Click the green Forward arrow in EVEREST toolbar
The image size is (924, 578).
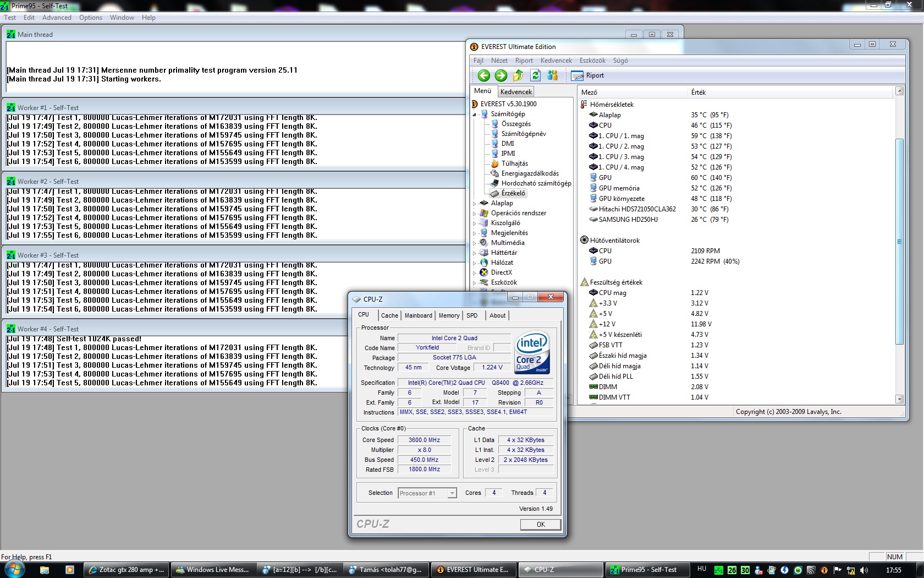click(501, 75)
